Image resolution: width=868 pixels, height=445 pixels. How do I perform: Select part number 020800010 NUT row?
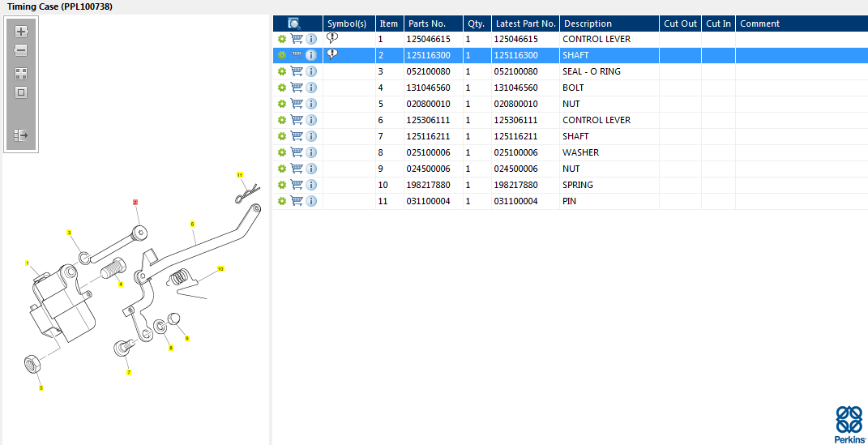coord(428,104)
